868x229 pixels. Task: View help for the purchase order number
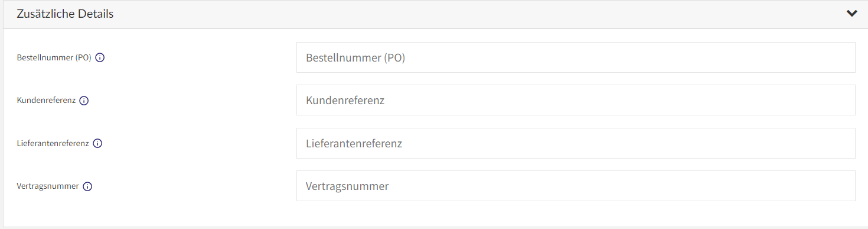(100, 58)
